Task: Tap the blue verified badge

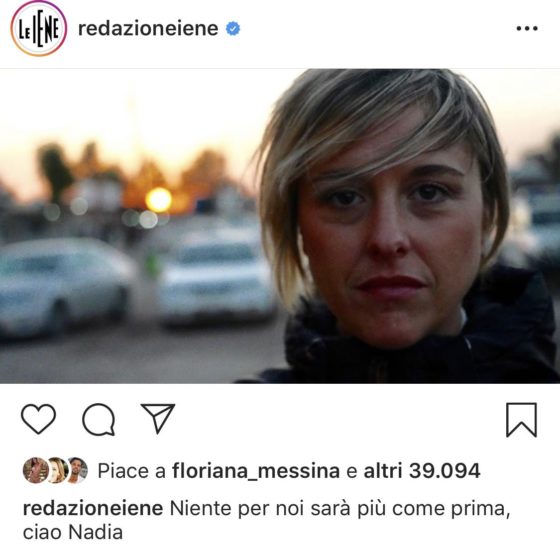Action: point(233,29)
